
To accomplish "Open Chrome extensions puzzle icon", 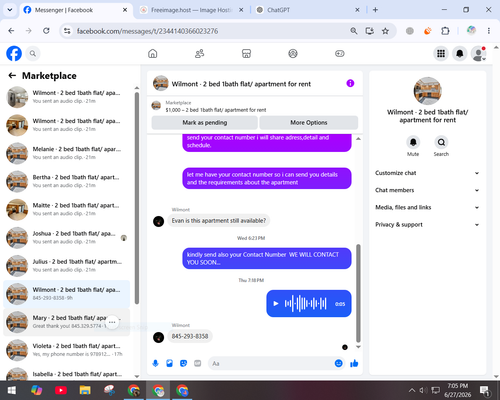I will (445, 31).
